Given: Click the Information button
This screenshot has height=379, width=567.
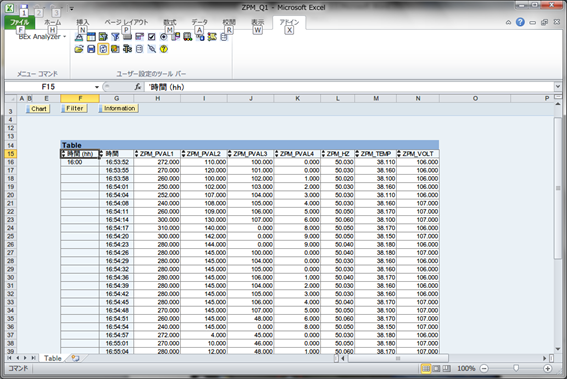Looking at the screenshot, I should coord(118,108).
